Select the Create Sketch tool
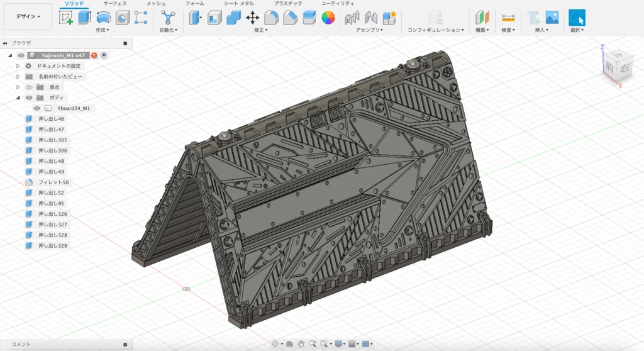The width and height of the screenshot is (644, 351). (x=65, y=18)
